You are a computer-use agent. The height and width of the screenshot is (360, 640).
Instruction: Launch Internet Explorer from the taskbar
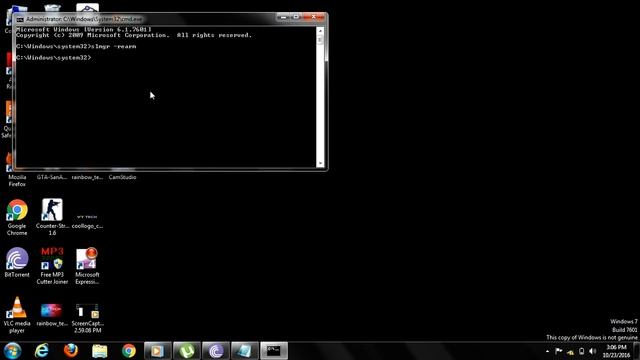(x=41, y=351)
